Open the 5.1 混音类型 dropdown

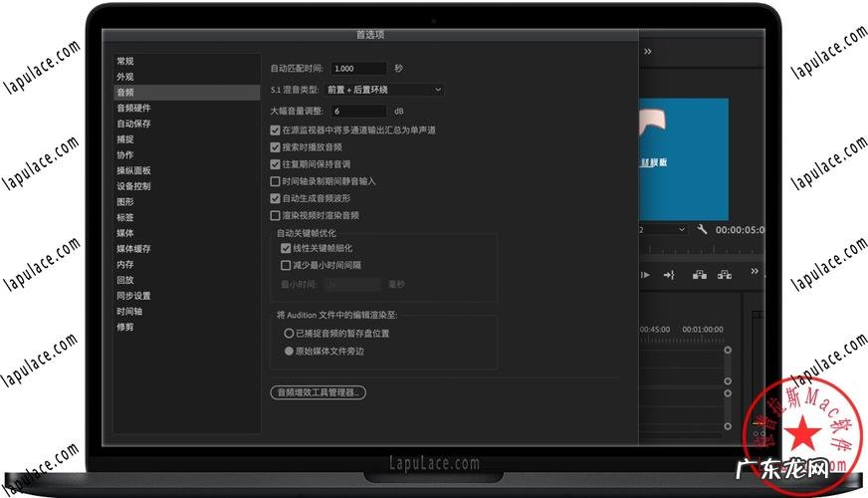(x=384, y=90)
